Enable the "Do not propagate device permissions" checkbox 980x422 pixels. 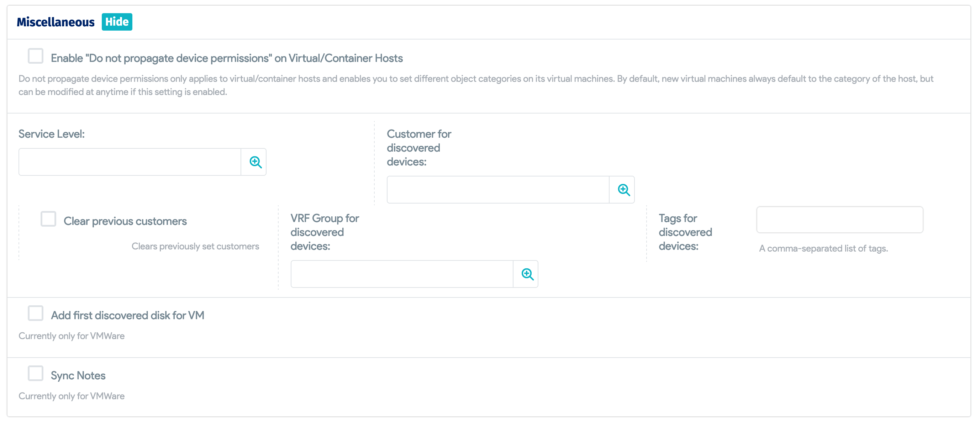[35, 56]
